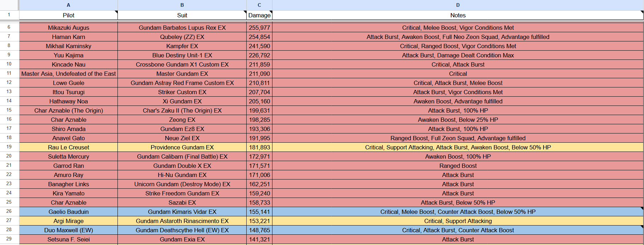
Task: Click cell Mikazuki Augus
Action: coord(68,28)
